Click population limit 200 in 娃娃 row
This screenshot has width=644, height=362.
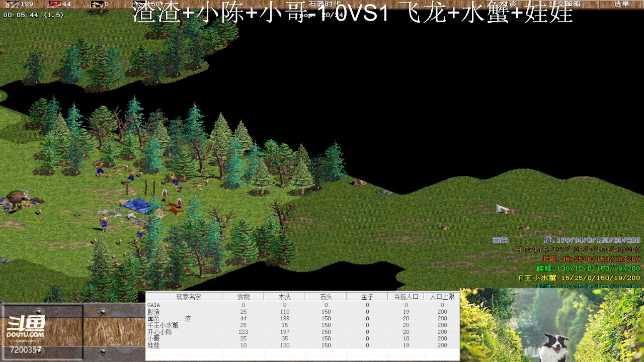(442, 345)
